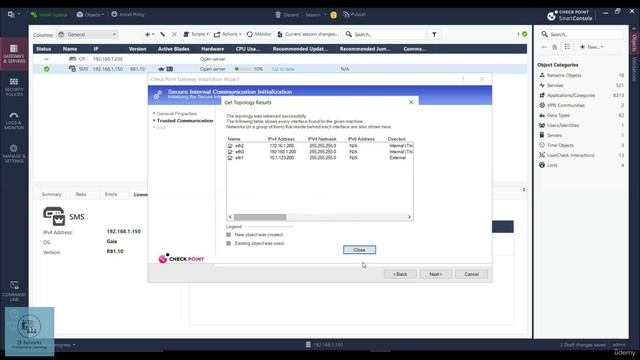Open the Columns General dropdown
The width and height of the screenshot is (640, 360).
pos(87,35)
